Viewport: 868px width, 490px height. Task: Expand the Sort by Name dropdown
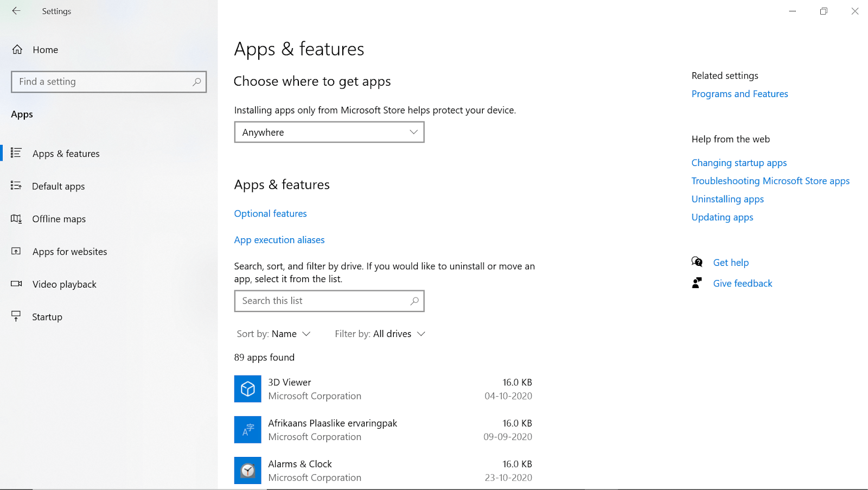291,334
